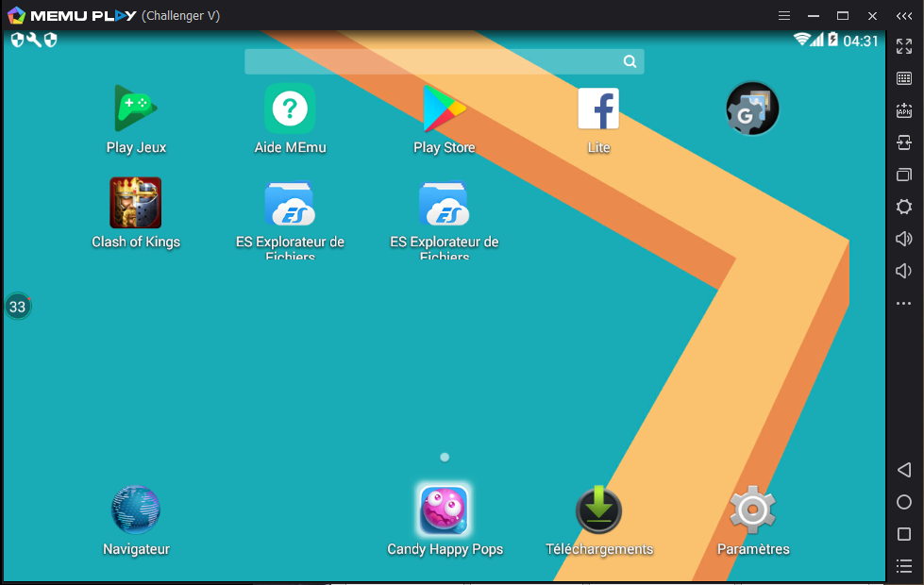Open the Téléchargements app
This screenshot has width=924, height=585.
598,510
